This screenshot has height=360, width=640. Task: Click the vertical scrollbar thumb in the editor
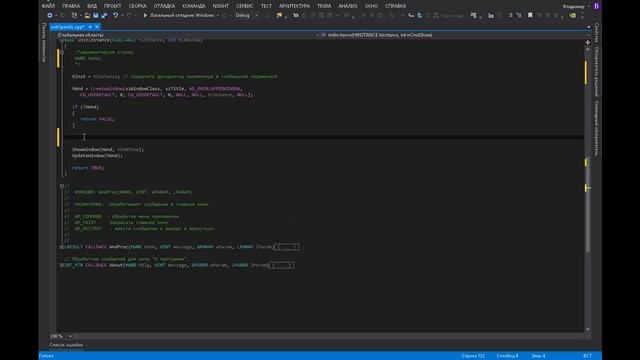tap(587, 204)
